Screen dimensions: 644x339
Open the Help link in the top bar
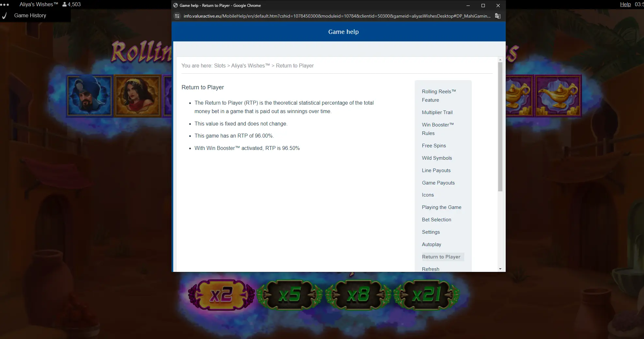625,5
